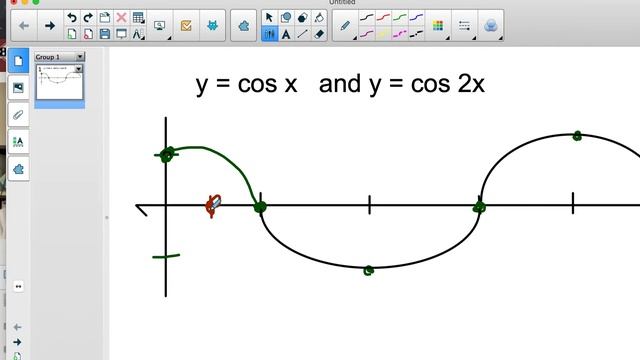The height and width of the screenshot is (360, 640).
Task: Choose the Fill paint bucket tool
Action: click(319, 18)
